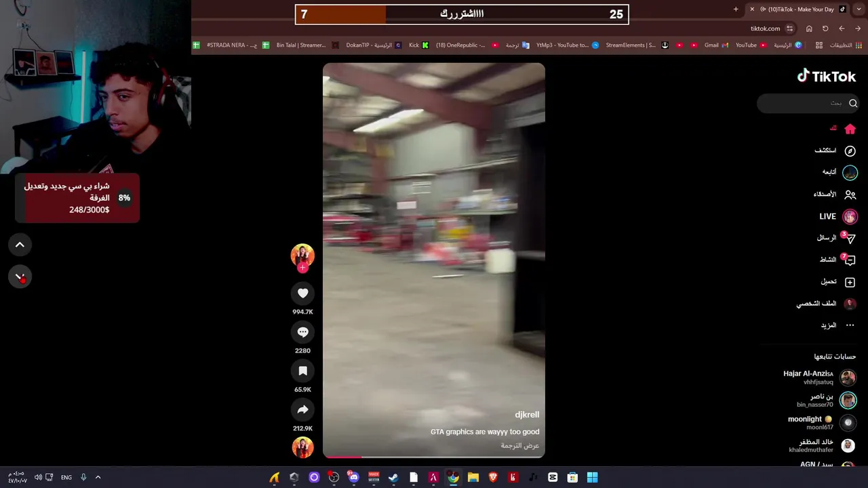
Task: Open Windows Start menu in taskbar
Action: click(x=592, y=477)
